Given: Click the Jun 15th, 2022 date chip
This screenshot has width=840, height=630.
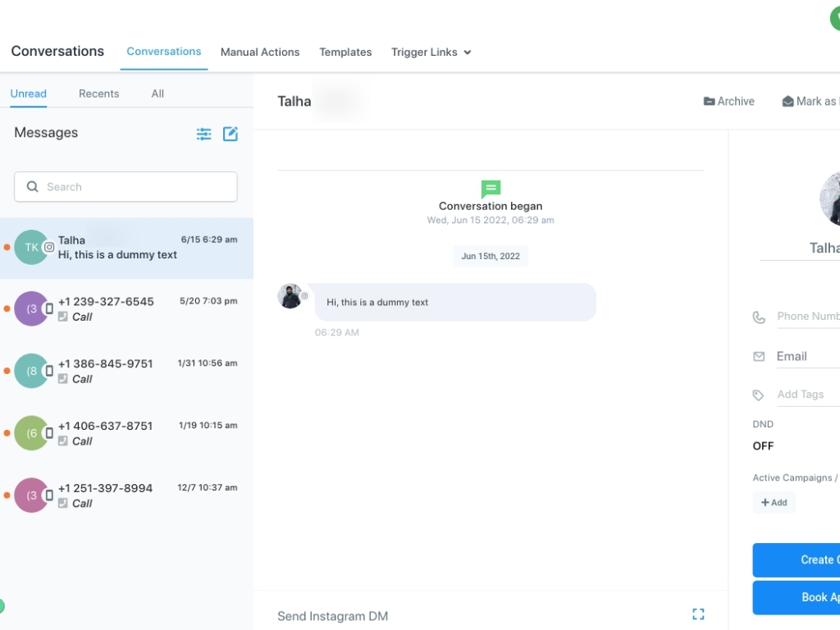Looking at the screenshot, I should (x=491, y=256).
